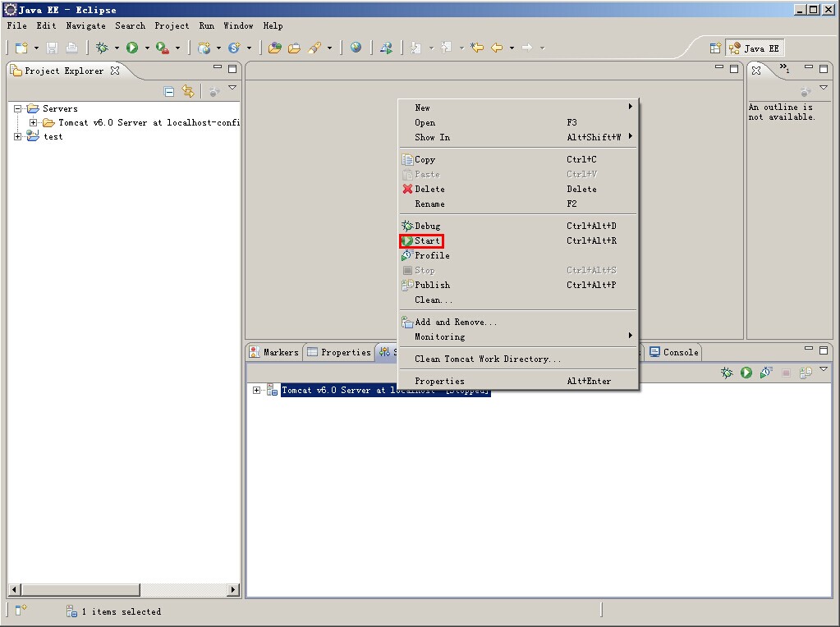Open the Debug dropdown arrow in main toolbar
This screenshot has height=627, width=840.
pos(117,48)
